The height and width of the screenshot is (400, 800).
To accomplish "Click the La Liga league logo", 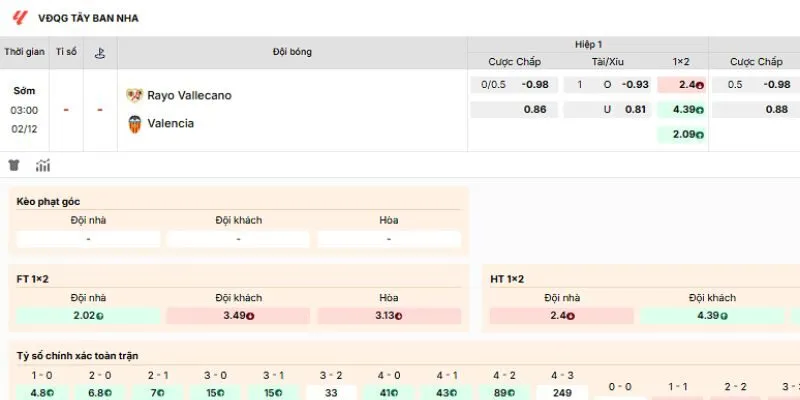I will click(x=20, y=17).
